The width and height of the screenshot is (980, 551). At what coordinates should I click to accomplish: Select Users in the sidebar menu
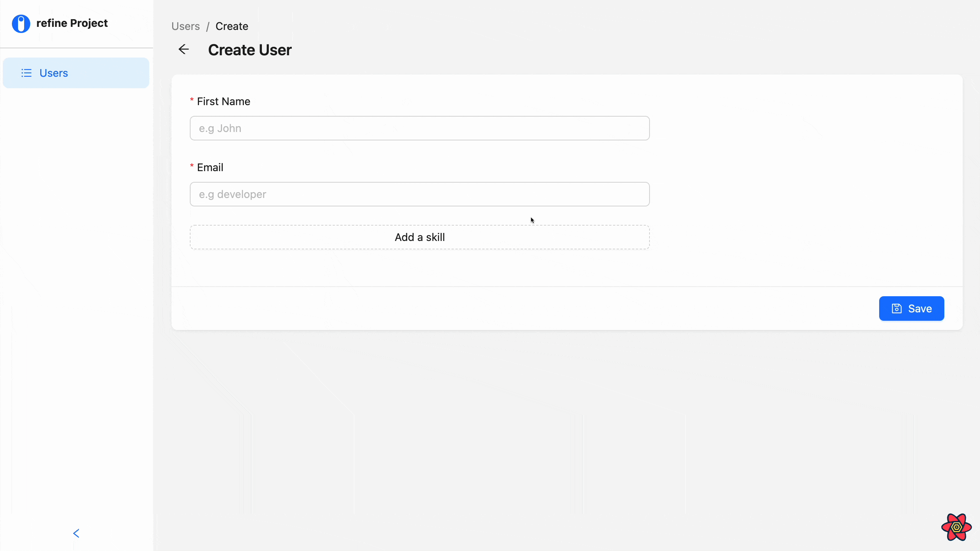(x=76, y=73)
